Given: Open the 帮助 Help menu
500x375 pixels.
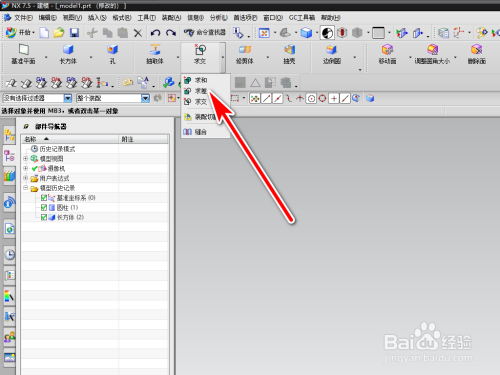Looking at the screenshot, I should (x=331, y=18).
